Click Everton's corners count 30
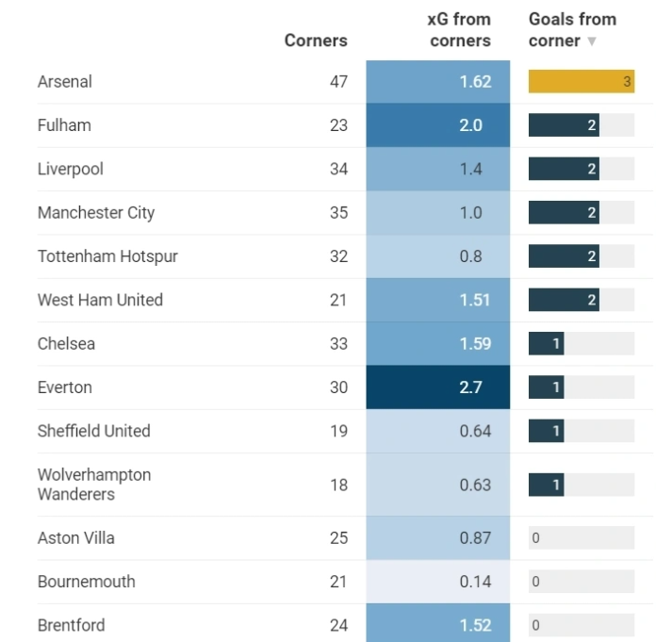 (338, 387)
